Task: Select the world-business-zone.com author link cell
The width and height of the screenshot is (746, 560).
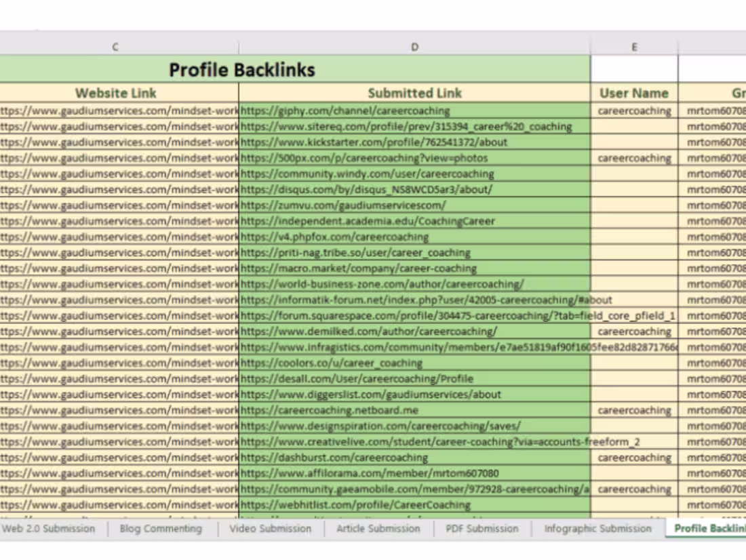Action: [x=414, y=284]
